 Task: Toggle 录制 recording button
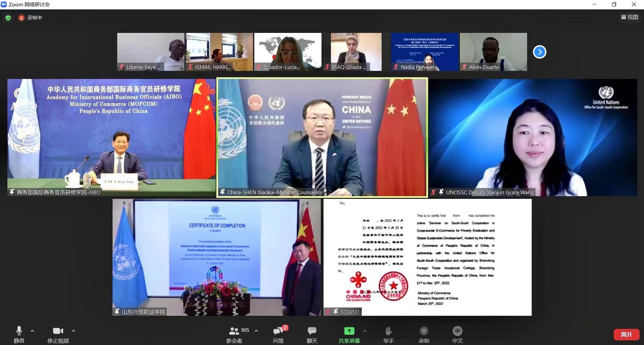424,335
